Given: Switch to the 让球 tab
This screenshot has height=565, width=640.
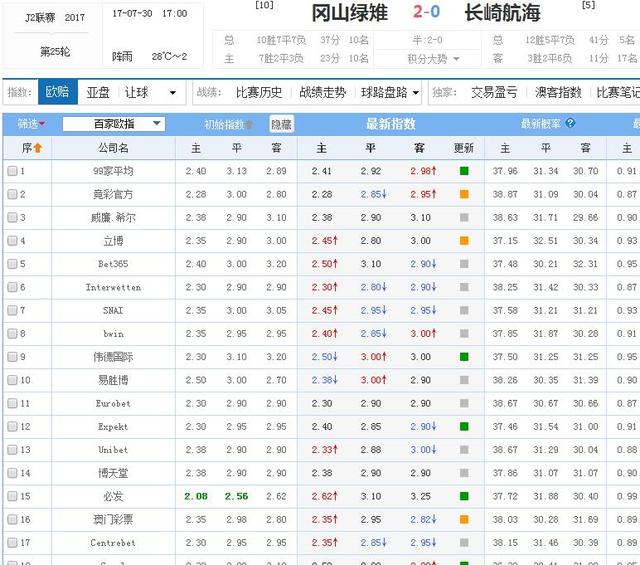Looking at the screenshot, I should tap(136, 92).
